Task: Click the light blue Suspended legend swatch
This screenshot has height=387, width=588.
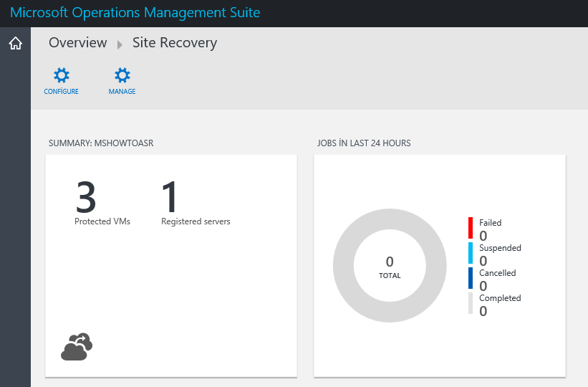Action: [471, 253]
